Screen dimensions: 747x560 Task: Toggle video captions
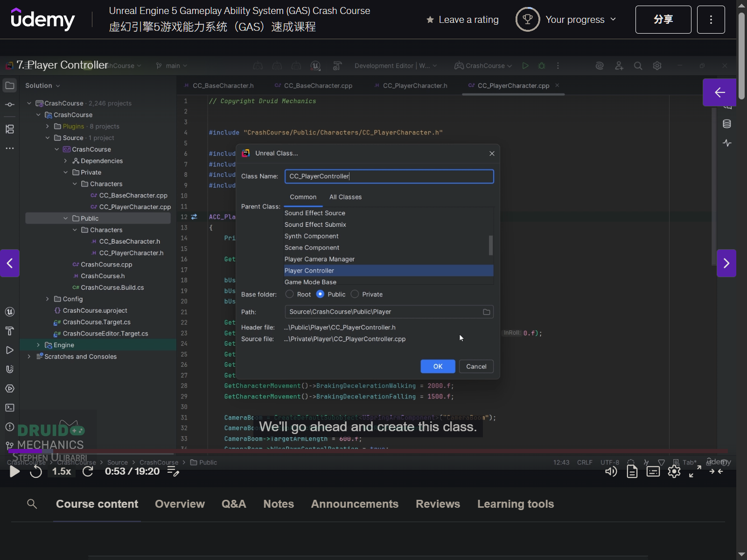[x=653, y=472]
